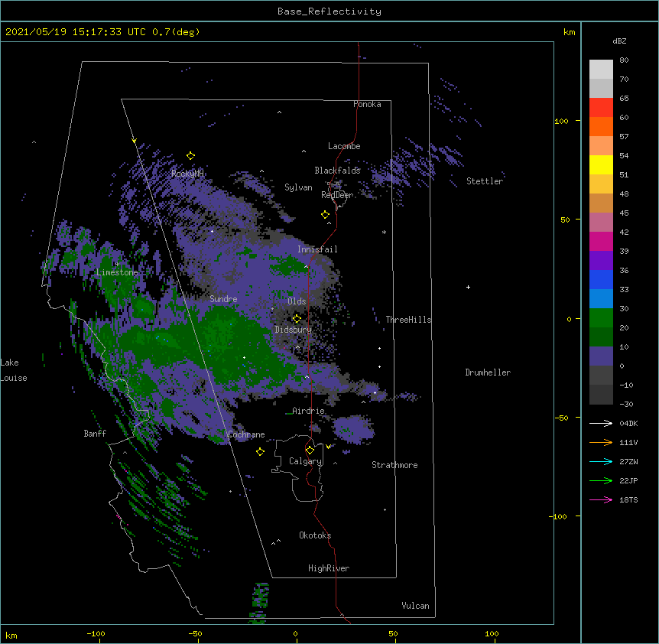The width and height of the screenshot is (659, 644).
Task: Click the yellow 54 dBZ color swatch
Action: 601,164
